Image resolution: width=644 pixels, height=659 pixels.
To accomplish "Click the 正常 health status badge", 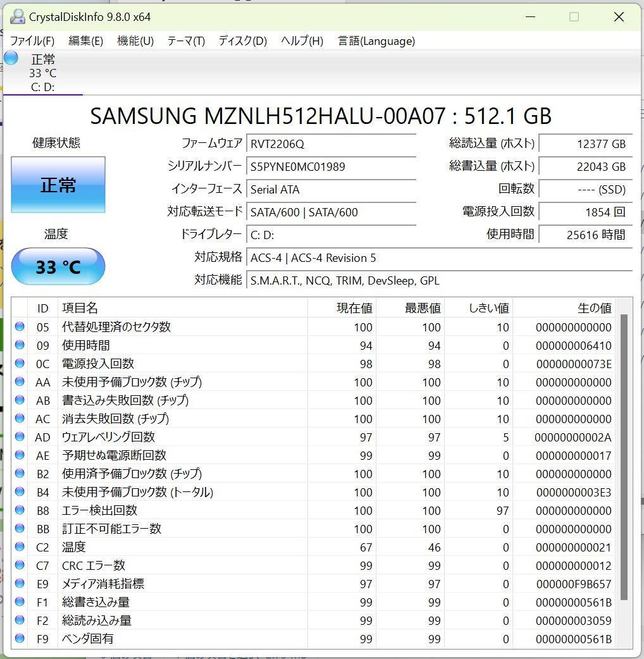I will coord(58,185).
